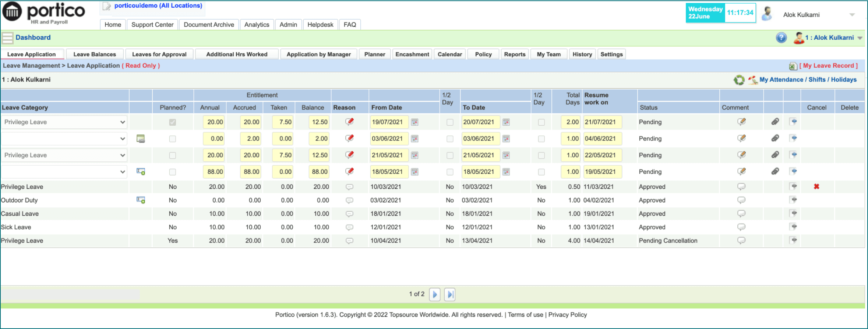Open the Analytics menu tab
The width and height of the screenshot is (868, 329).
(x=257, y=25)
